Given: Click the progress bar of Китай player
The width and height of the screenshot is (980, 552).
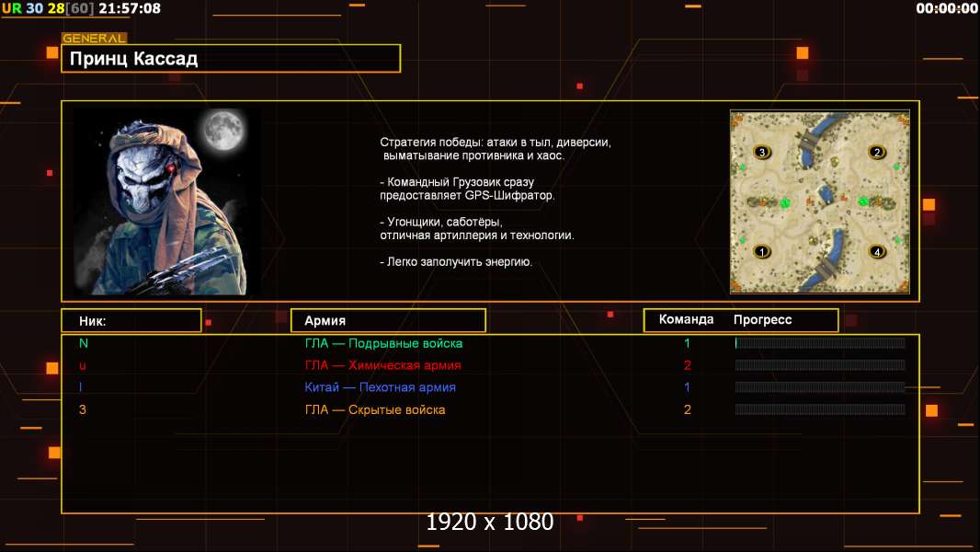Looking at the screenshot, I should (x=820, y=387).
